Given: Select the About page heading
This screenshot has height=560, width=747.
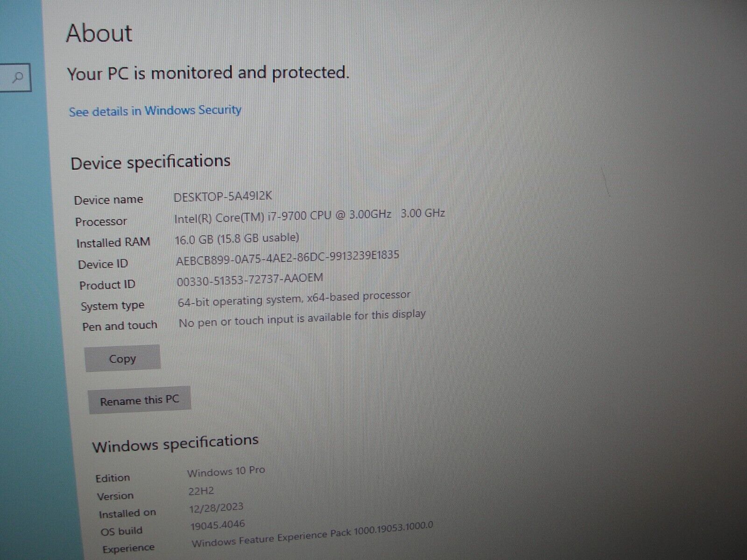Looking at the screenshot, I should [x=99, y=33].
